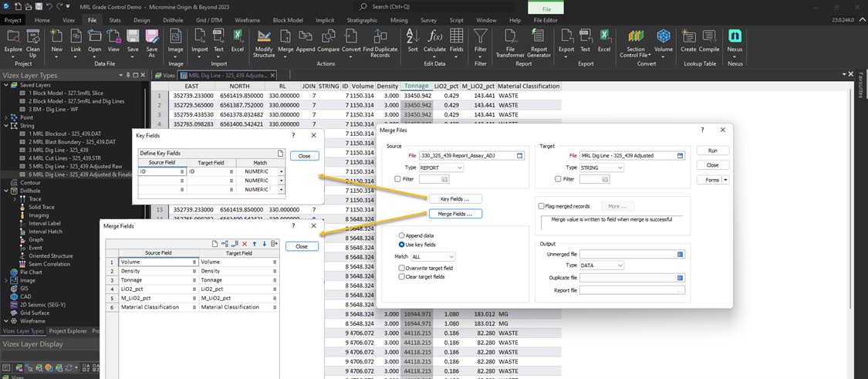Click the Key Fields... button
The width and height of the screenshot is (868, 379).
coord(455,199)
